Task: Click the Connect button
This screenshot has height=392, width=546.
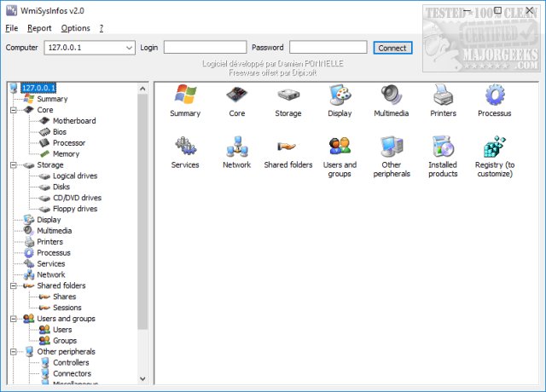Action: pos(392,48)
